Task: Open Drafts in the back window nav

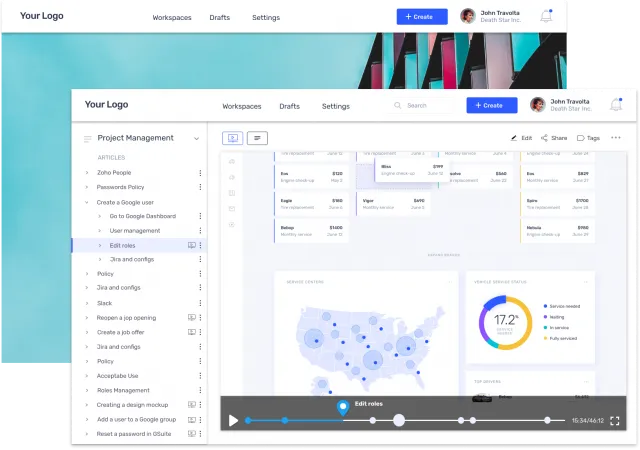Action: (220, 18)
